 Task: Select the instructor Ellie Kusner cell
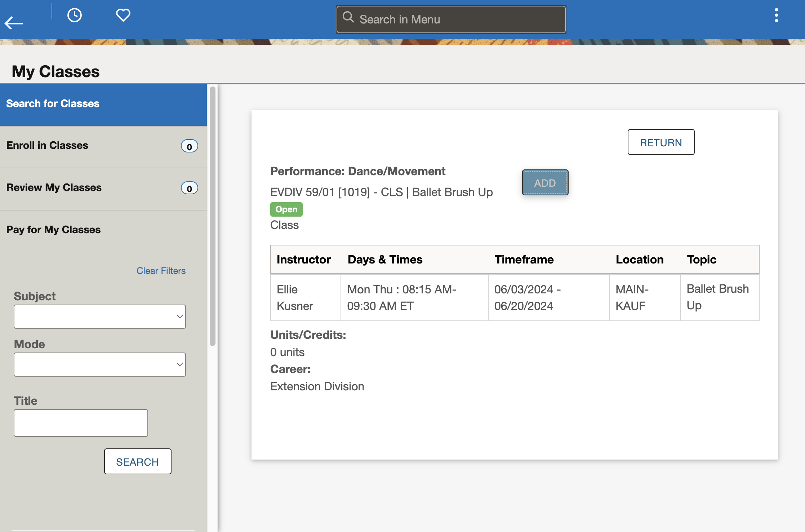(x=306, y=298)
